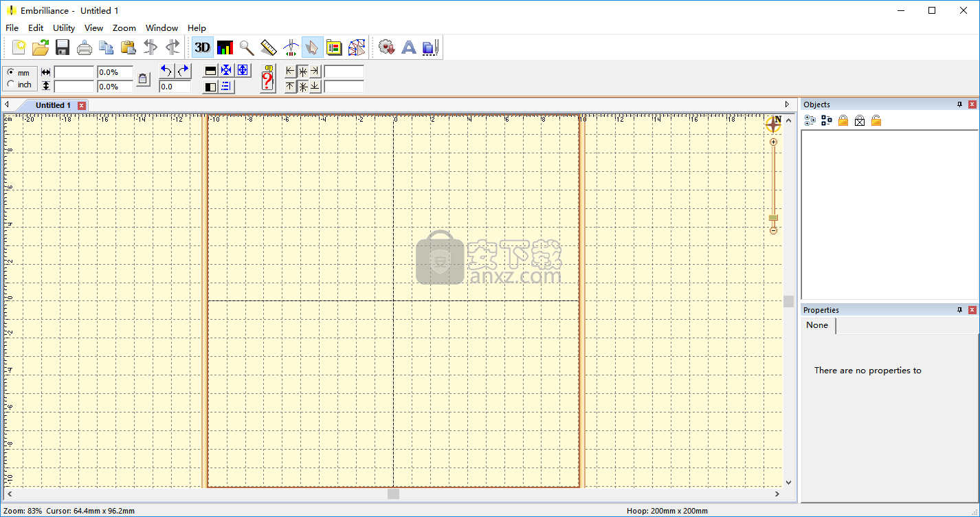Click the canvas zoom slider handle

773,218
